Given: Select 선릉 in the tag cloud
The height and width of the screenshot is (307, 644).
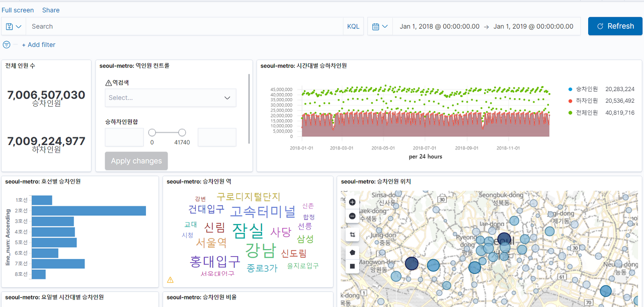Looking at the screenshot, I should click(305, 226).
